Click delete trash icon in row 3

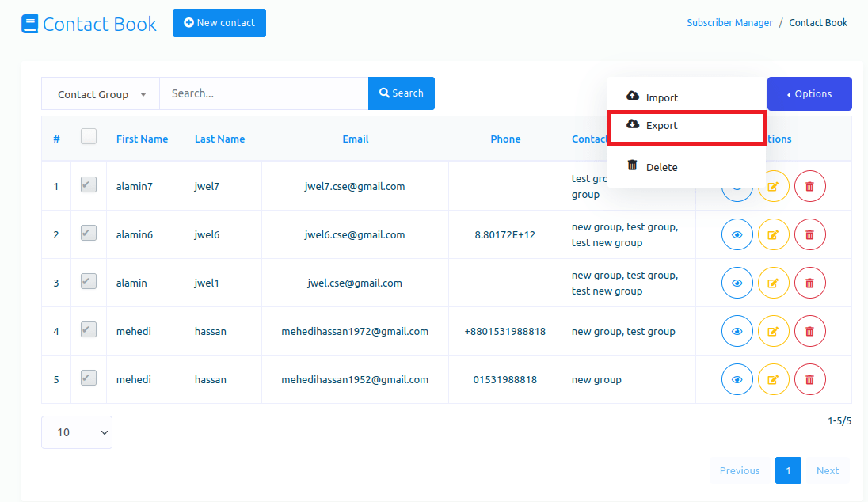point(809,283)
